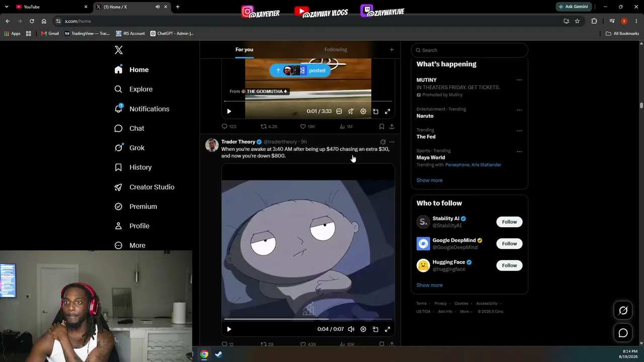Open settings on the Trader Theory video
Image resolution: width=644 pixels, height=362 pixels.
(363, 329)
